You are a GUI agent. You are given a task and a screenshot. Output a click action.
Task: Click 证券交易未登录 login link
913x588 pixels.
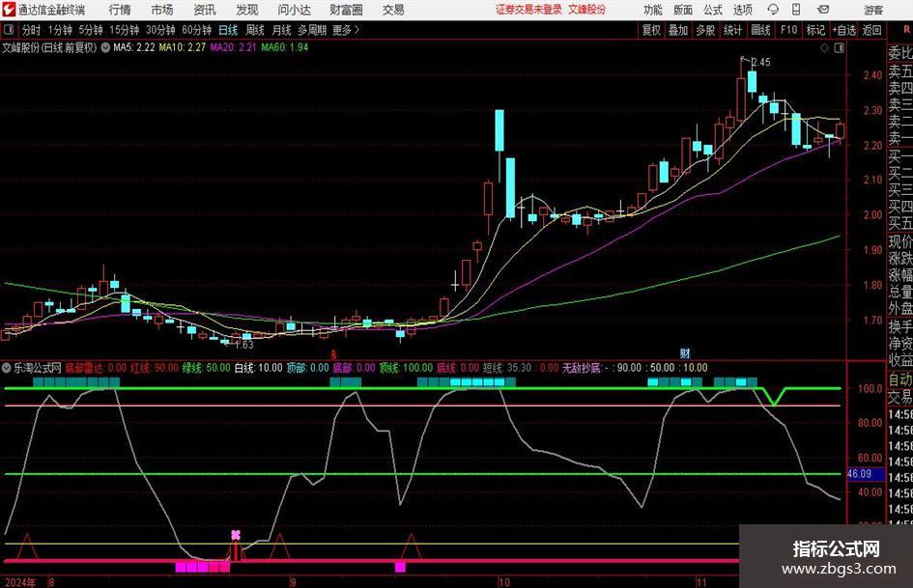pyautogui.click(x=528, y=10)
